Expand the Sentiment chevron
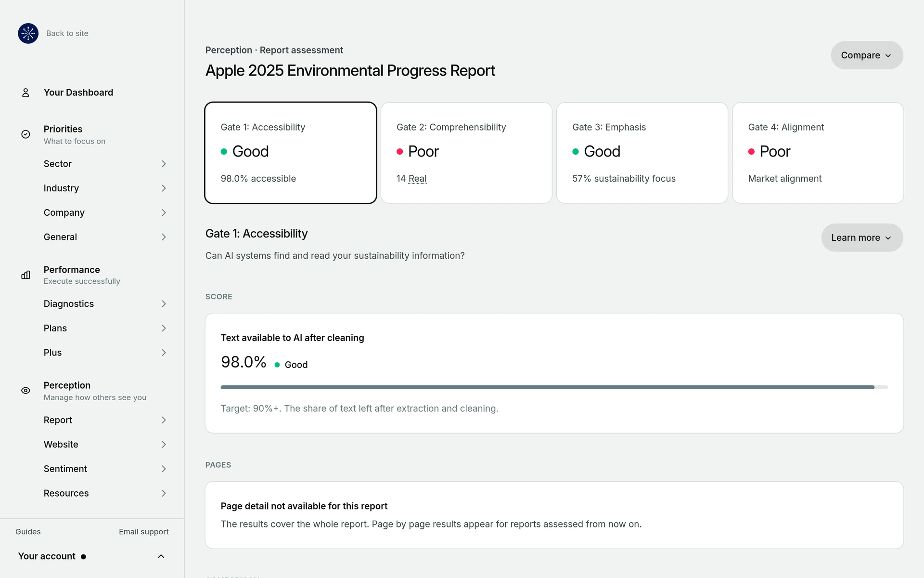924x578 pixels. (164, 469)
